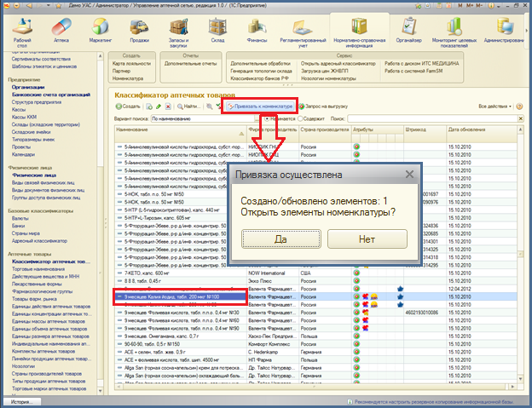Open the Органайзер section
Viewport: 532px width, 408px height.
409,31
